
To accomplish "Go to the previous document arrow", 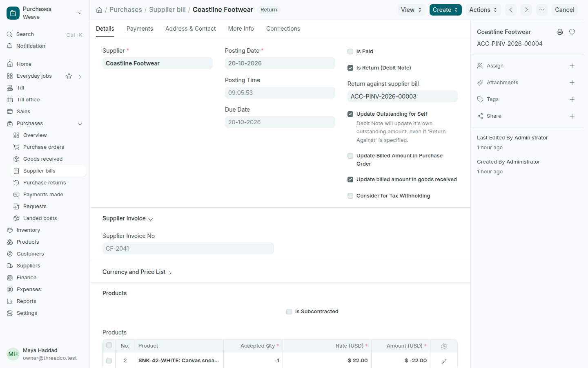I will point(511,10).
